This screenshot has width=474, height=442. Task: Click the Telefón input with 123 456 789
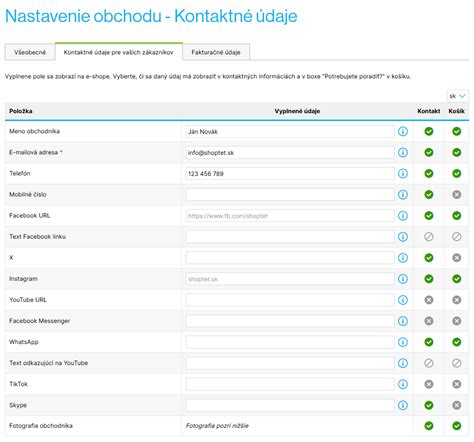[x=290, y=173]
